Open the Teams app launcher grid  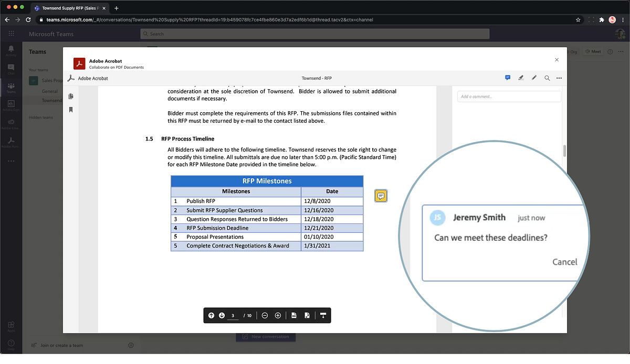coord(11,34)
